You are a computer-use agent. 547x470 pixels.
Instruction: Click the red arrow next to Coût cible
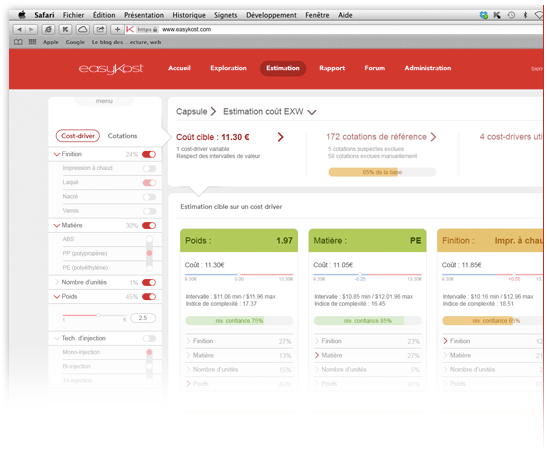[x=280, y=137]
